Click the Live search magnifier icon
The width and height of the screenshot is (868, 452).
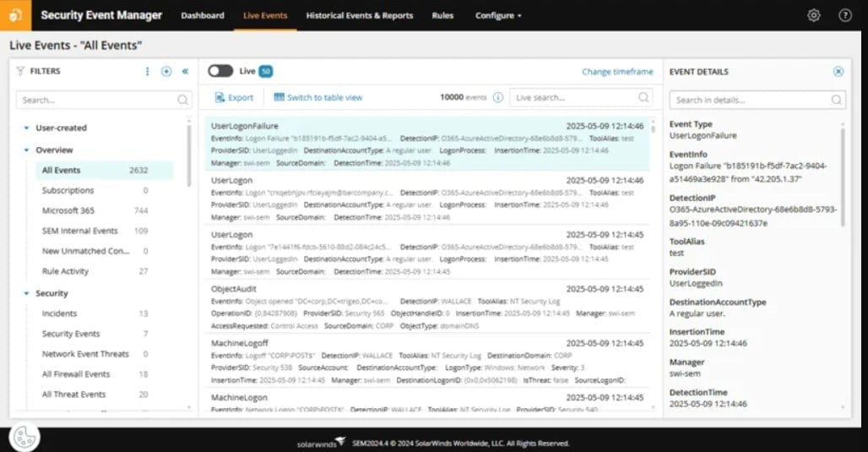pos(643,97)
